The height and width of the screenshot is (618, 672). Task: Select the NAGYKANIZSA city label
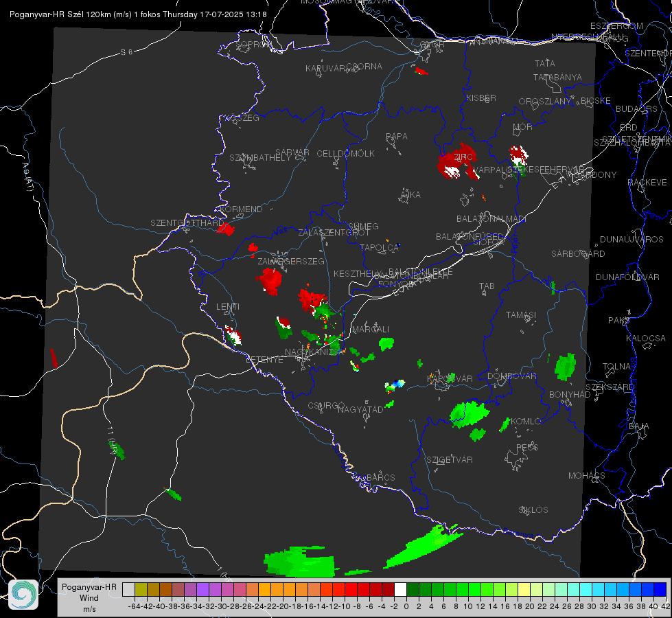point(314,352)
